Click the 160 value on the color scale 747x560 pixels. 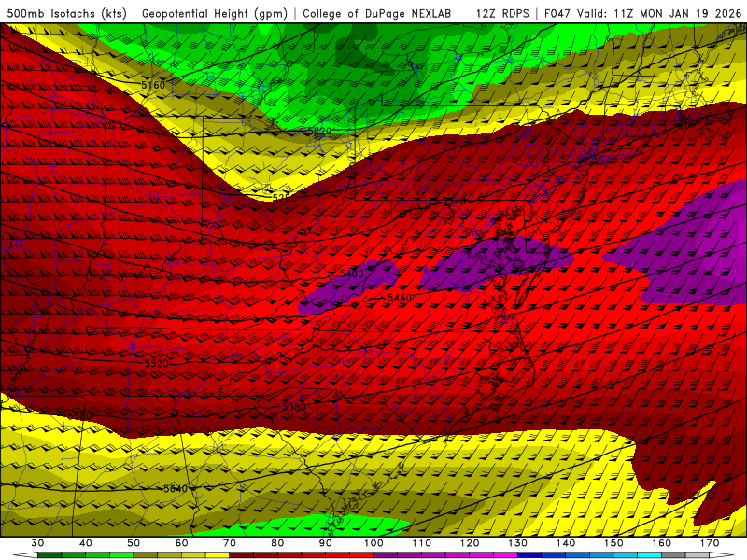[662, 543]
